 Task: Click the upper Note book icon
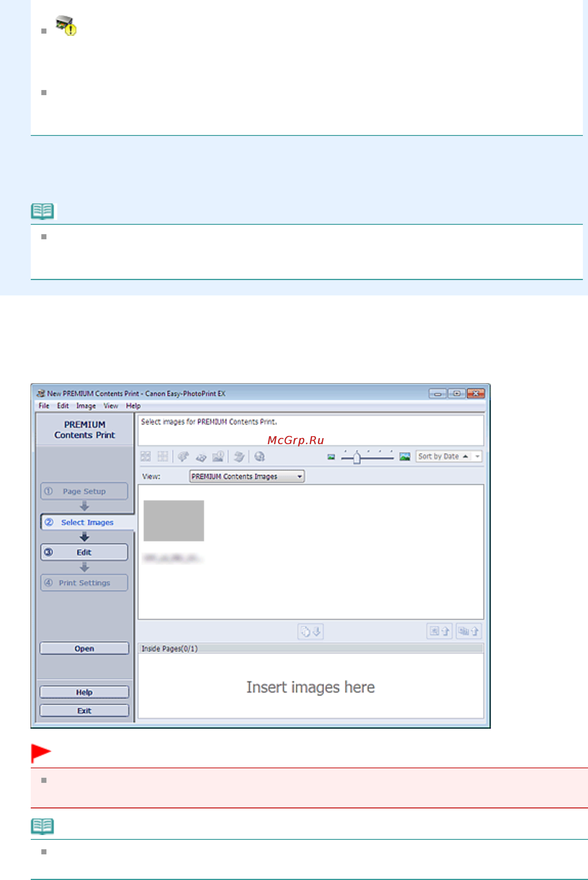click(43, 211)
